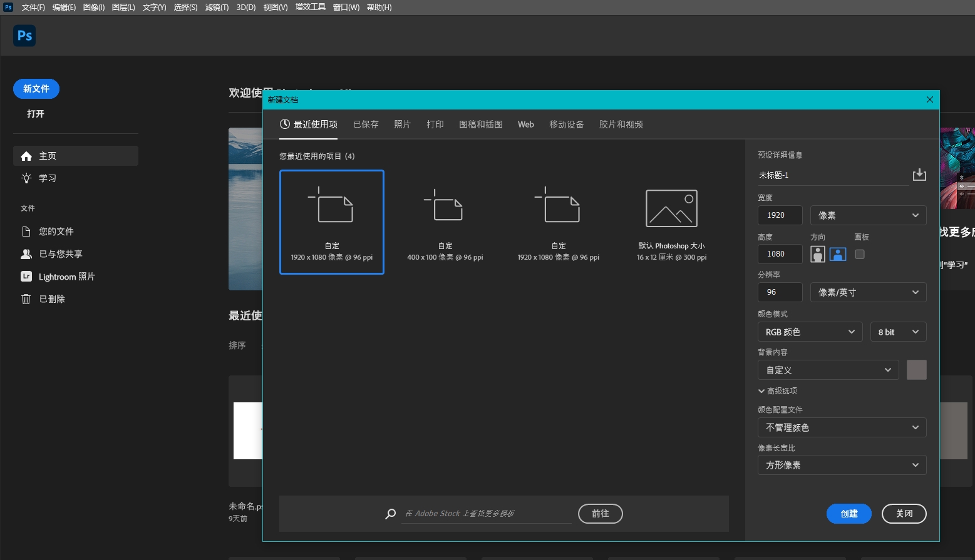975x560 pixels.
Task: Click the Adobe Stock search magnifier icon
Action: click(391, 514)
